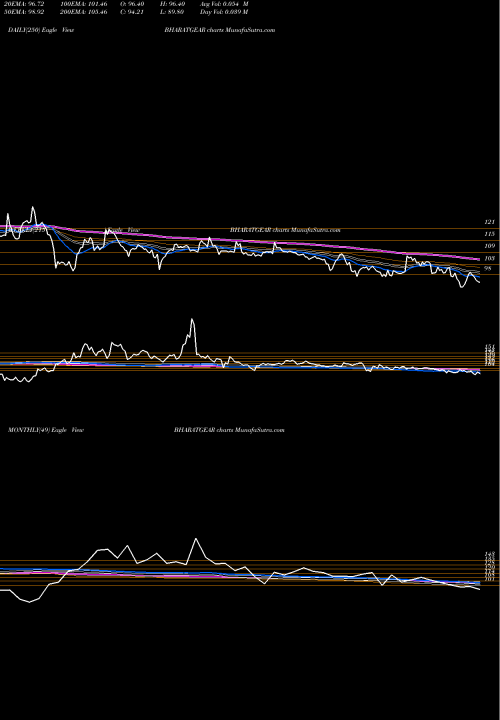
Task: Click the 121 price axis label
Action: coord(490,222)
